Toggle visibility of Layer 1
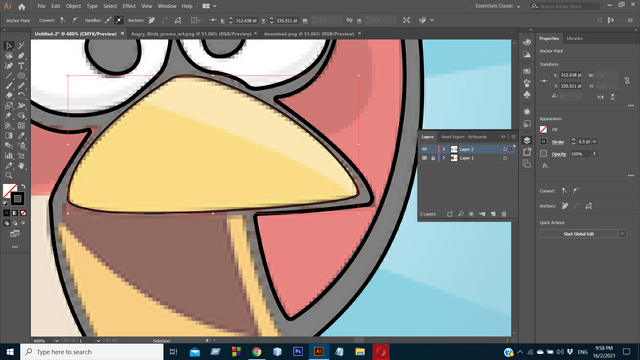 pyautogui.click(x=424, y=158)
